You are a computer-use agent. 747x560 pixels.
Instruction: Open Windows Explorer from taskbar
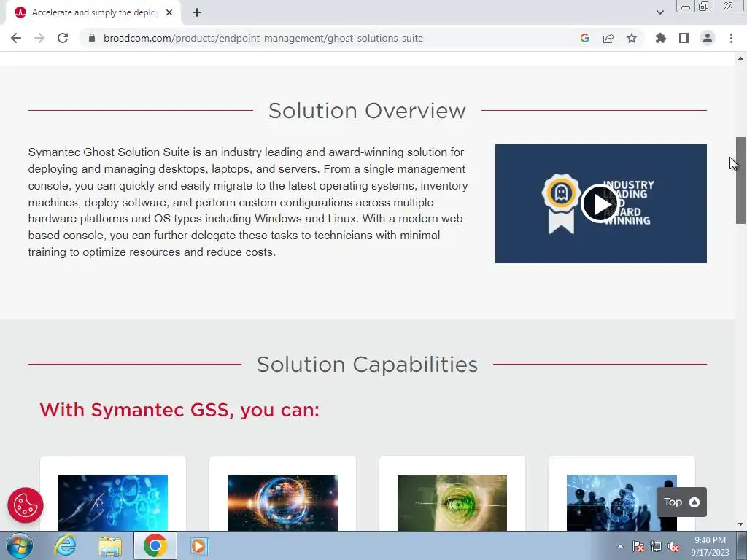[110, 545]
